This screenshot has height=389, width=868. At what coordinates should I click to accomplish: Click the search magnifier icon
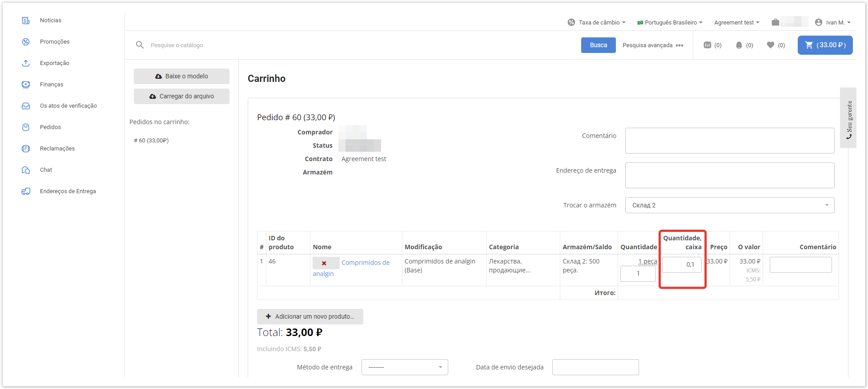coord(140,45)
